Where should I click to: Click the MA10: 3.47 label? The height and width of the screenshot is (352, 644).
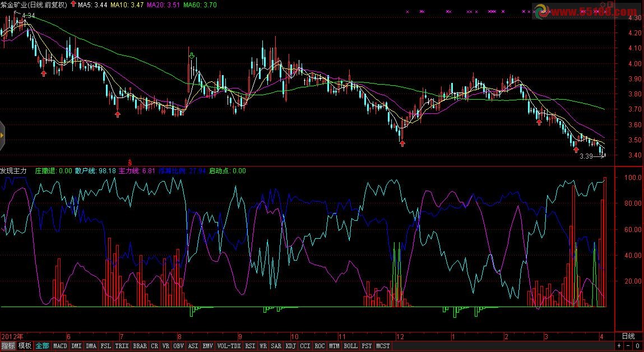click(127, 5)
